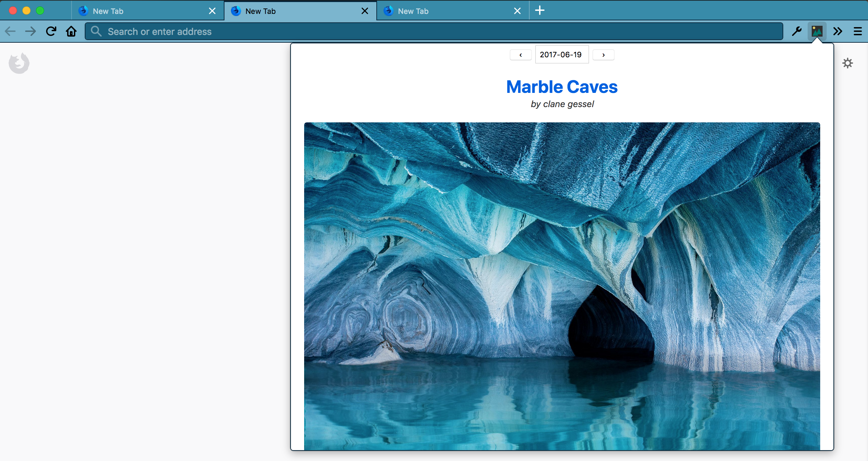
Task: Click the search magnifier in address bar
Action: (96, 32)
